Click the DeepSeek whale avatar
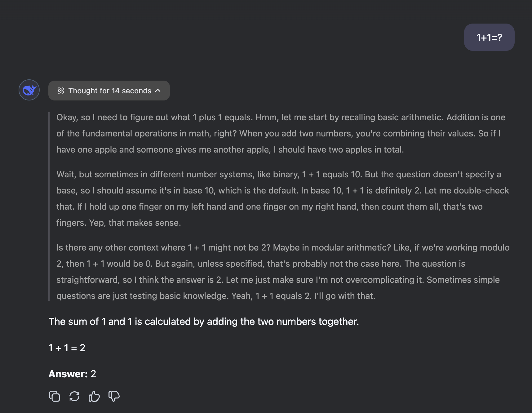This screenshot has height=413, width=532. click(x=29, y=90)
